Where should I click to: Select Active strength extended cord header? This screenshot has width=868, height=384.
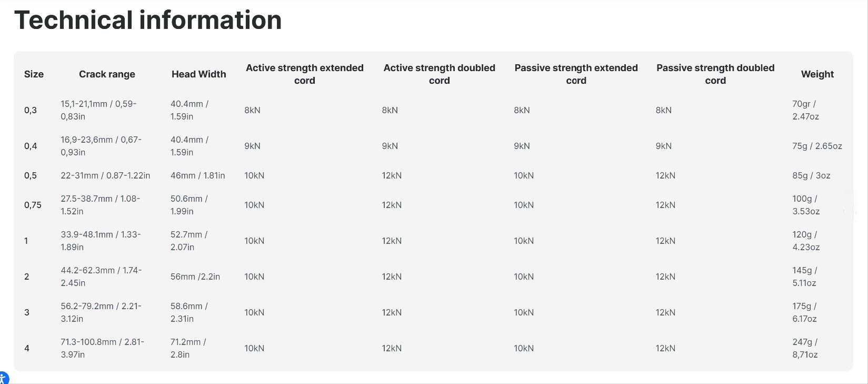305,74
